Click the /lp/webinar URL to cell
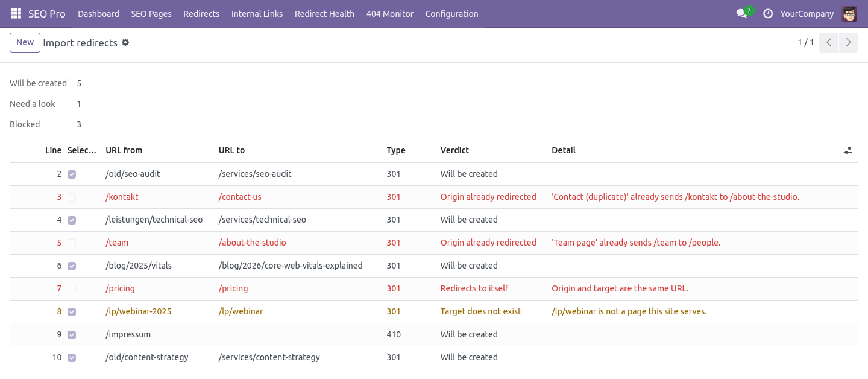 coord(241,311)
